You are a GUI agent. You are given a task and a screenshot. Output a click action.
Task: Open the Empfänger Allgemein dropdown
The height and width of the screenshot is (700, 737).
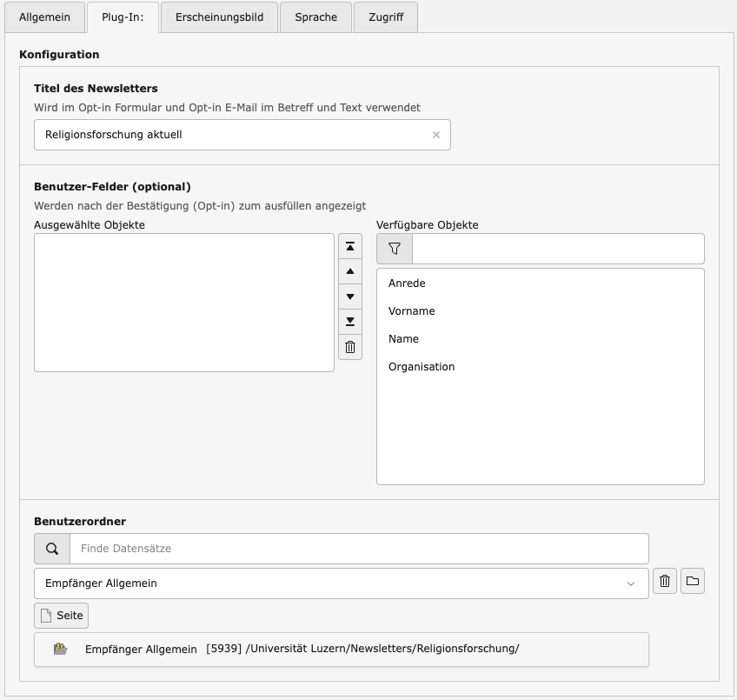(x=342, y=583)
